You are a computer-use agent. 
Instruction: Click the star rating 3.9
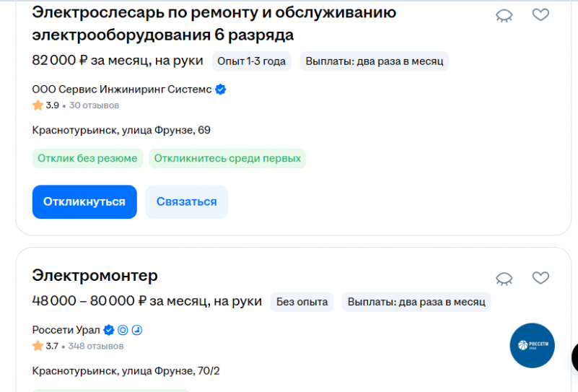coord(45,105)
